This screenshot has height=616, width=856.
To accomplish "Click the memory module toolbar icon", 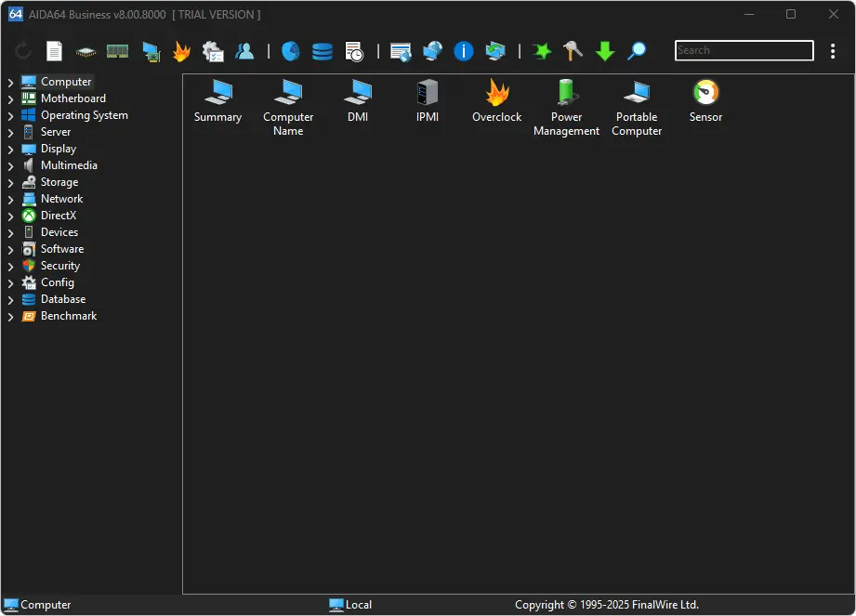I will click(x=117, y=51).
